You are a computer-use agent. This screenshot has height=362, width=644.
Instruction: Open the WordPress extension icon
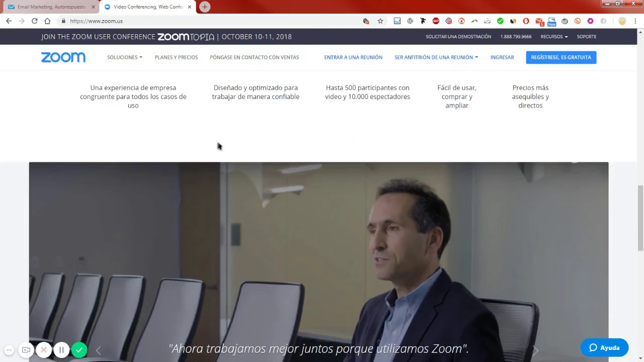410,21
